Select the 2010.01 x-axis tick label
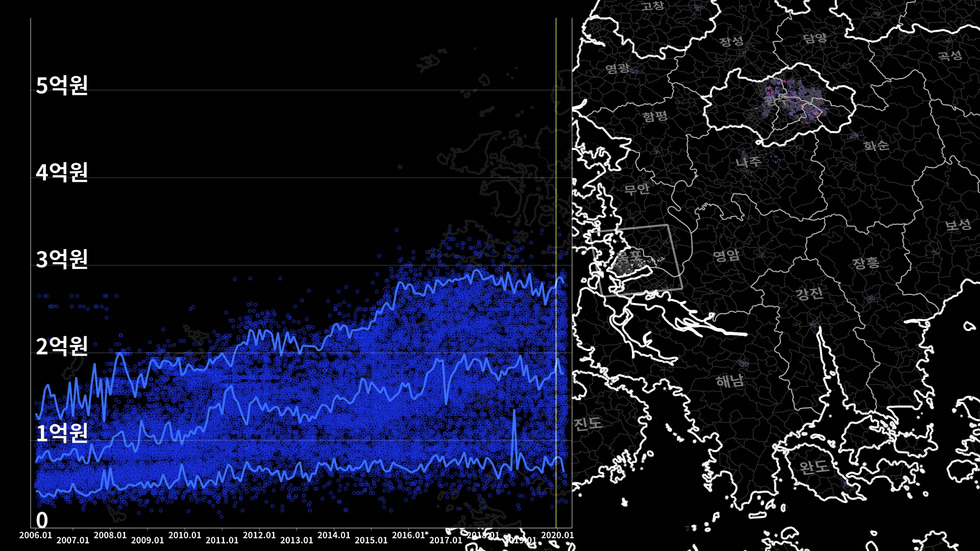 [x=185, y=535]
